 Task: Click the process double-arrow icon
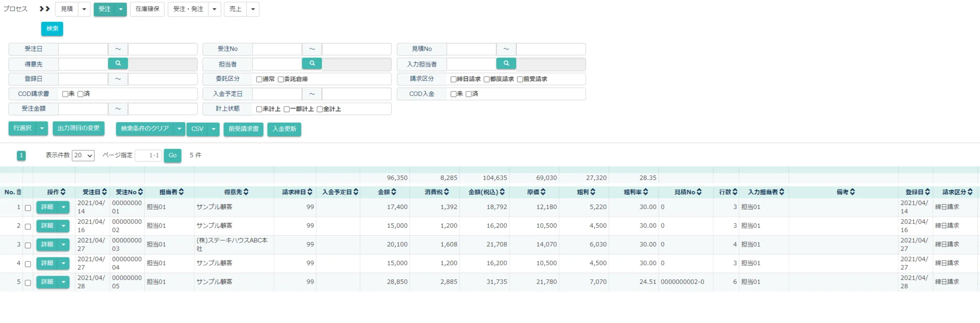click(x=45, y=9)
